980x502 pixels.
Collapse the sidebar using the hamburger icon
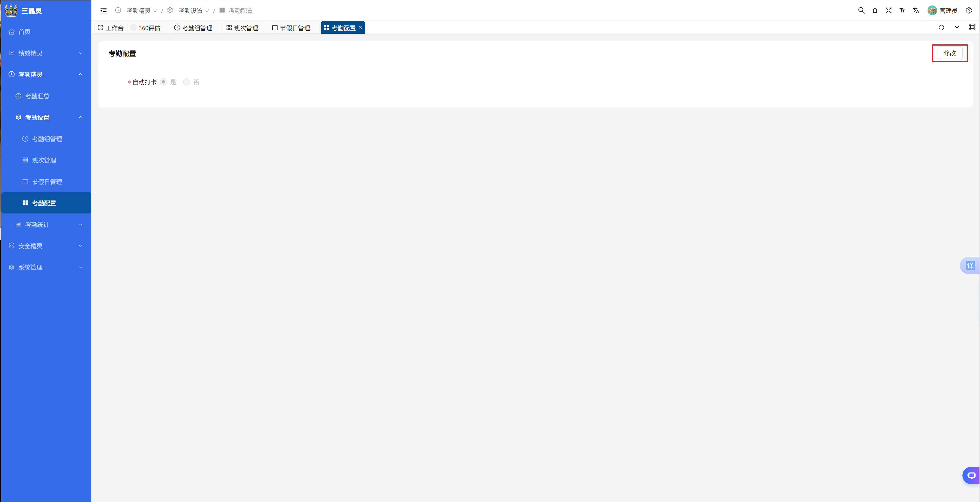[x=103, y=10]
